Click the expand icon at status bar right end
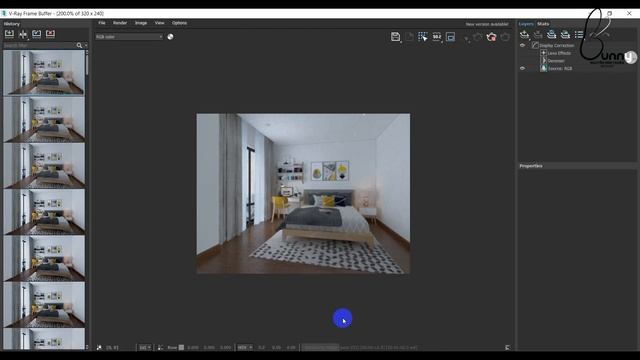The image size is (640, 360). tap(507, 348)
